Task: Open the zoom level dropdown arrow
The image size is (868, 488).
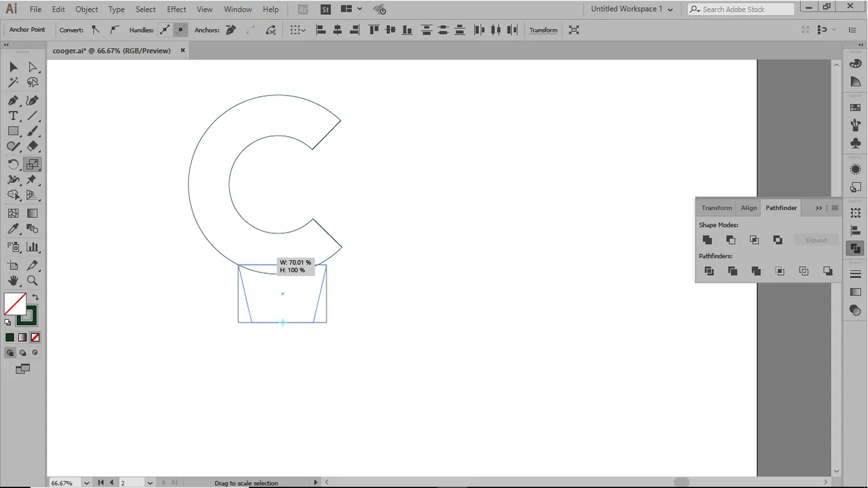Action: (86, 483)
